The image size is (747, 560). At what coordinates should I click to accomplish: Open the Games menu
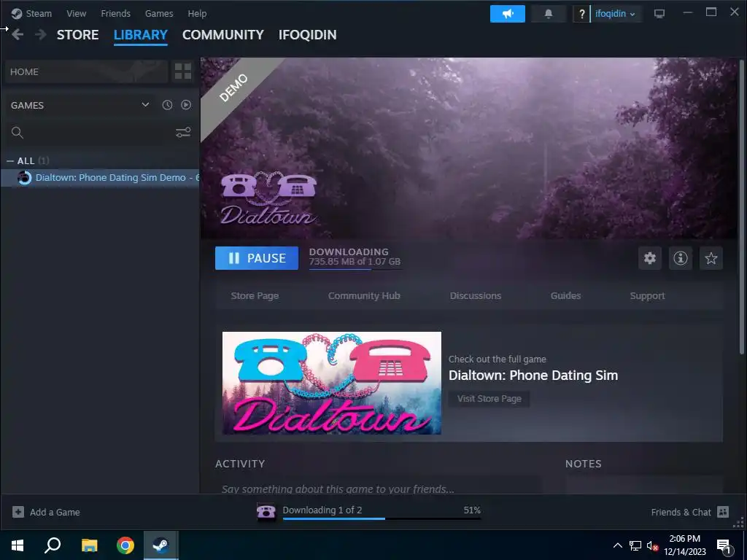(x=159, y=13)
